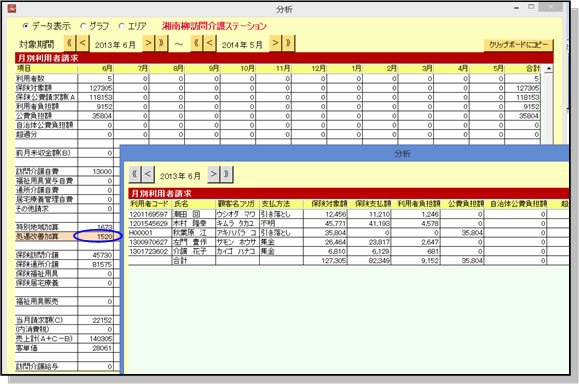Image resolution: width=579 pixels, height=384 pixels.
Task: Click 処遇改善加算 row label
Action: tap(46, 236)
